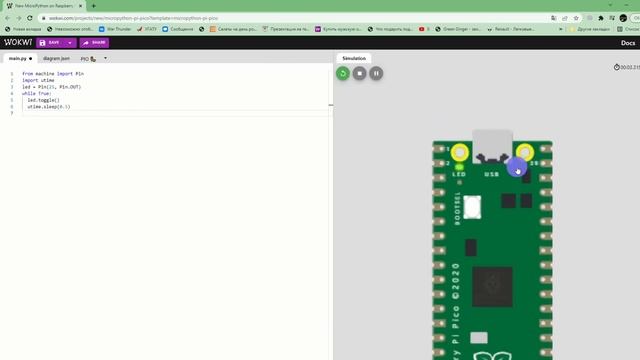Viewport: 640px width, 360px height.
Task: Click code line 'led = Pin(25, Pin.OUT)'
Action: 51,87
